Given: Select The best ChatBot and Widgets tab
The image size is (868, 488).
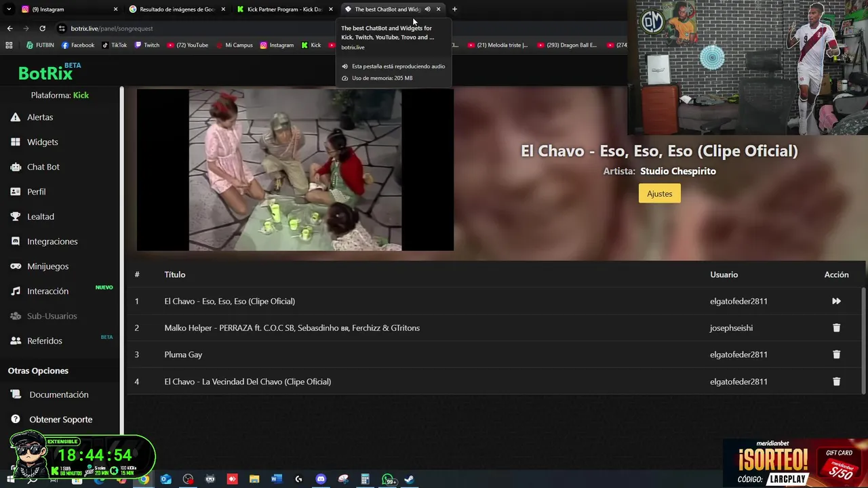Looking at the screenshot, I should click(387, 9).
